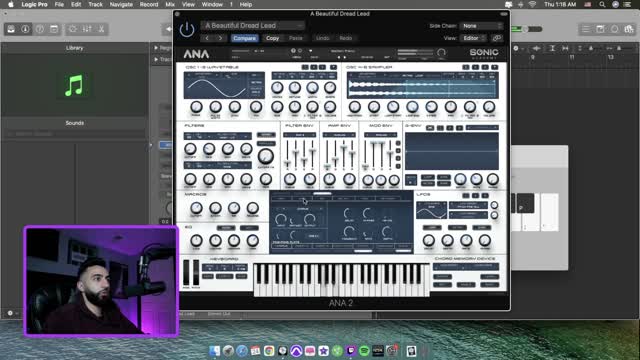Open Google Chrome from the Dock
This screenshot has height=360, width=640.
[269, 351]
